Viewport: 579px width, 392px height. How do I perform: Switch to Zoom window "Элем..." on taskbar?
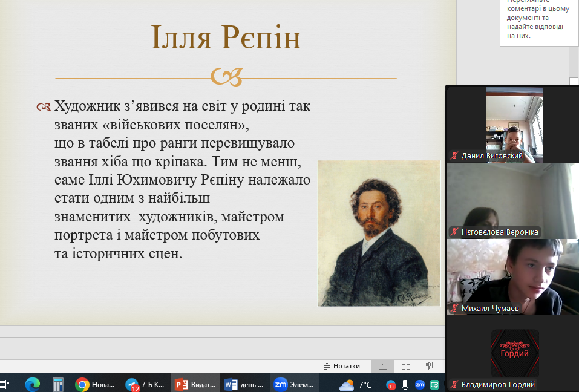click(294, 385)
